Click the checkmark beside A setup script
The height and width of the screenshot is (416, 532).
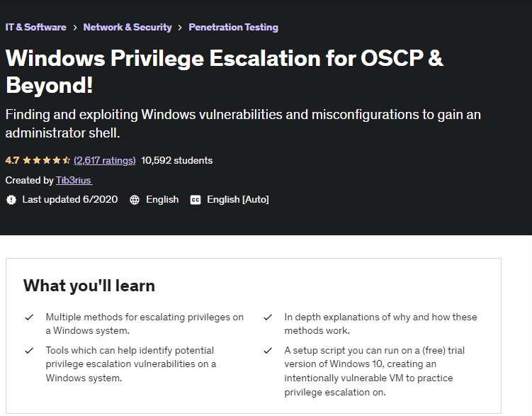point(268,351)
